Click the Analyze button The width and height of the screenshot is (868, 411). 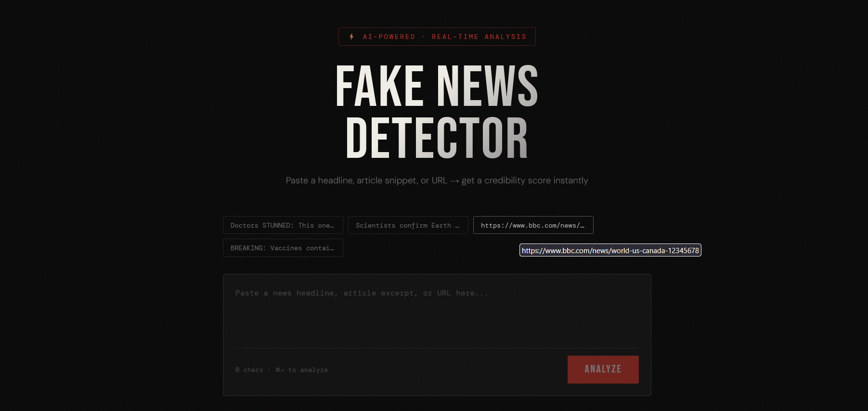[603, 370]
